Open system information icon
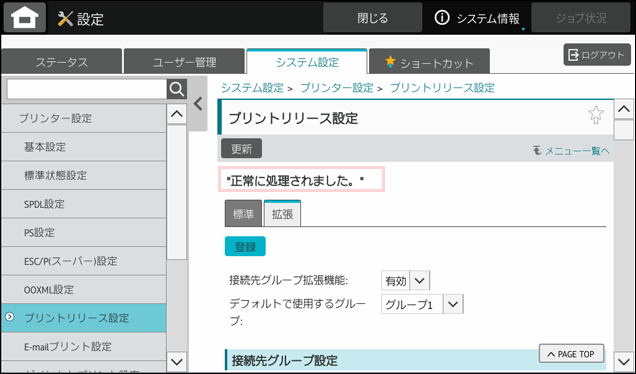This screenshot has height=374, width=636. (x=442, y=18)
